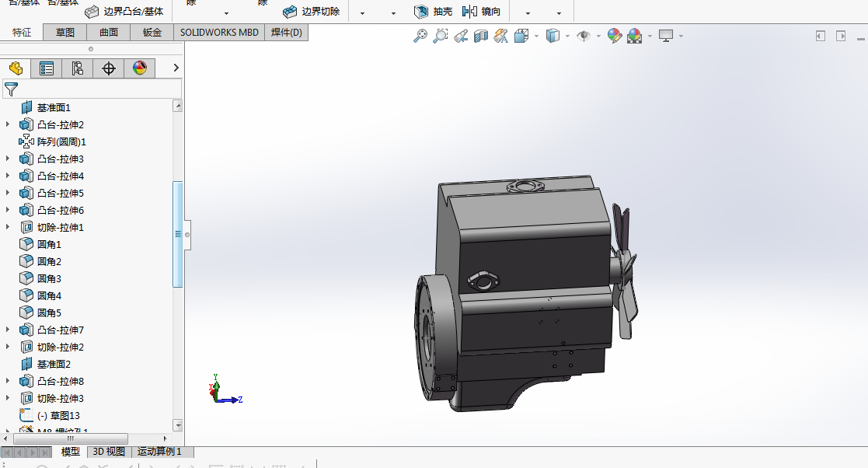Switch to the 焊件(D) ribbon tab
The height and width of the screenshot is (468, 868).
point(286,33)
